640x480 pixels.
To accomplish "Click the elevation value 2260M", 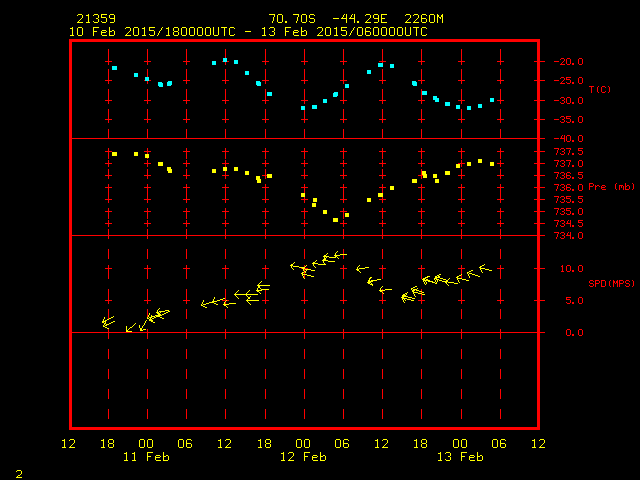I will click(424, 19).
